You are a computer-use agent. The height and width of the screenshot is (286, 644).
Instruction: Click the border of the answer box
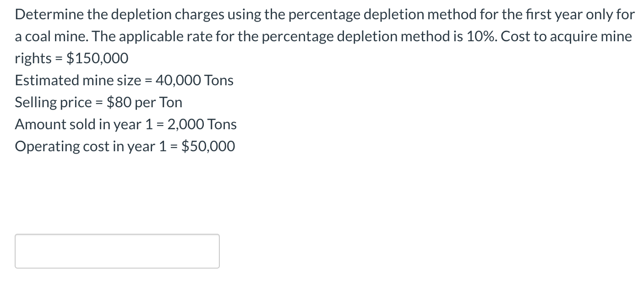(117, 235)
